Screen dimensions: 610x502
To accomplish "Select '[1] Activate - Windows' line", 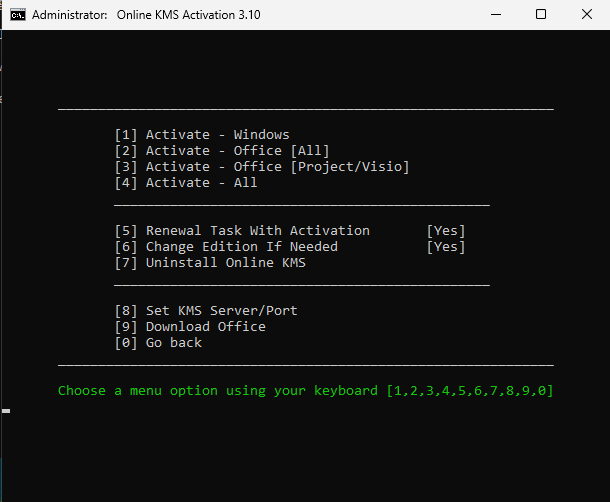I will (202, 135).
